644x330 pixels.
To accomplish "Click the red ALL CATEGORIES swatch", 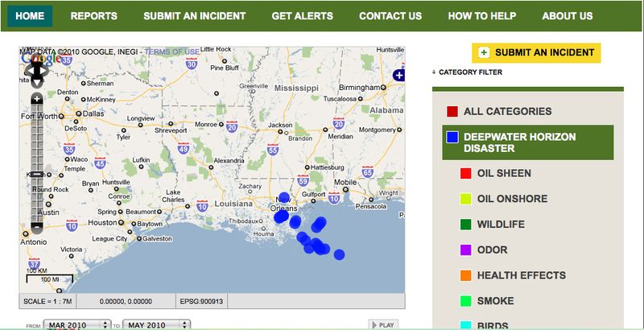I will [452, 111].
